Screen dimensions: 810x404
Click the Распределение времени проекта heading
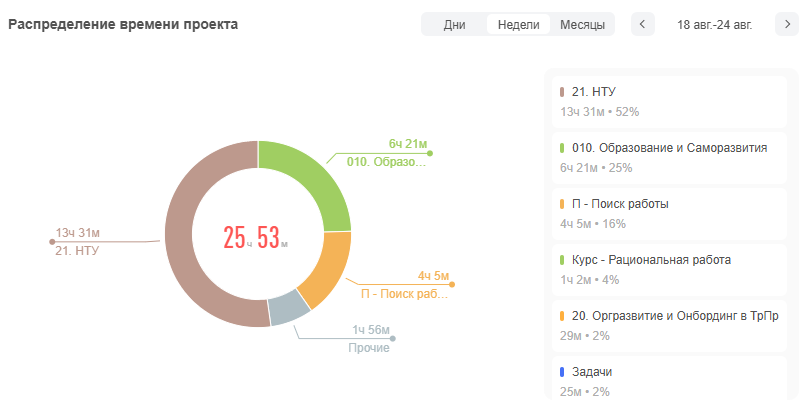pyautogui.click(x=123, y=24)
